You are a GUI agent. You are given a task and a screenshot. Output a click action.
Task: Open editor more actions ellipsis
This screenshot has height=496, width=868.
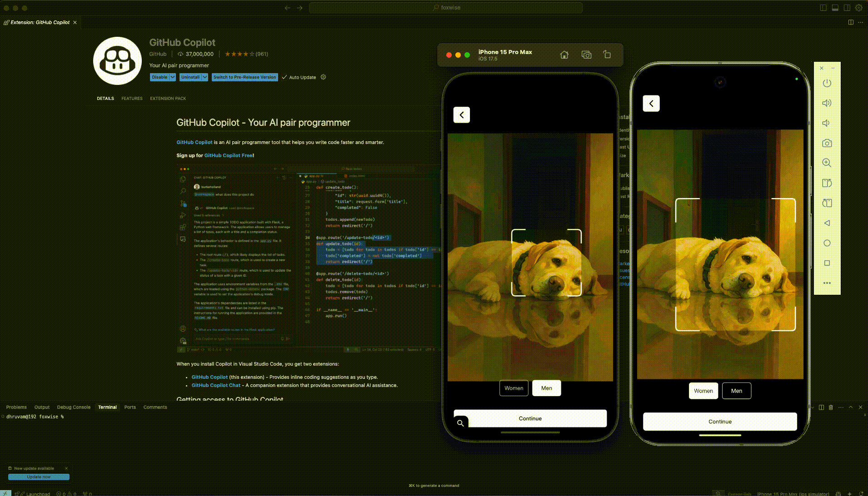click(x=861, y=22)
